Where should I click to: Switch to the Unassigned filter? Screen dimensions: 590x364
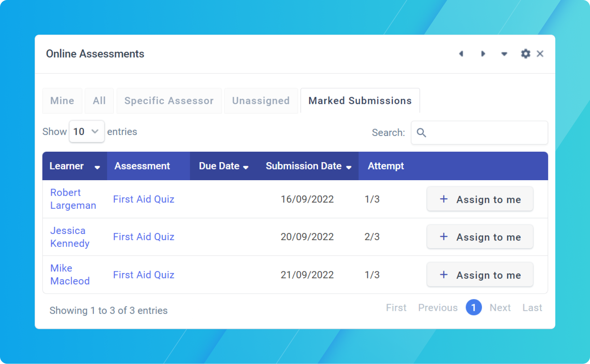(x=261, y=101)
